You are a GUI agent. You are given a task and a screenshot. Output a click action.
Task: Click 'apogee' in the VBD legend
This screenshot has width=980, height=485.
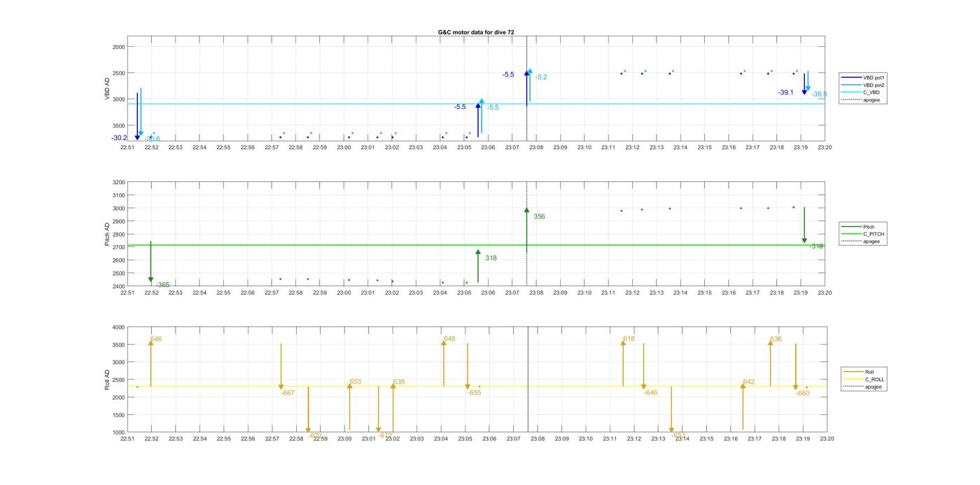click(x=862, y=100)
